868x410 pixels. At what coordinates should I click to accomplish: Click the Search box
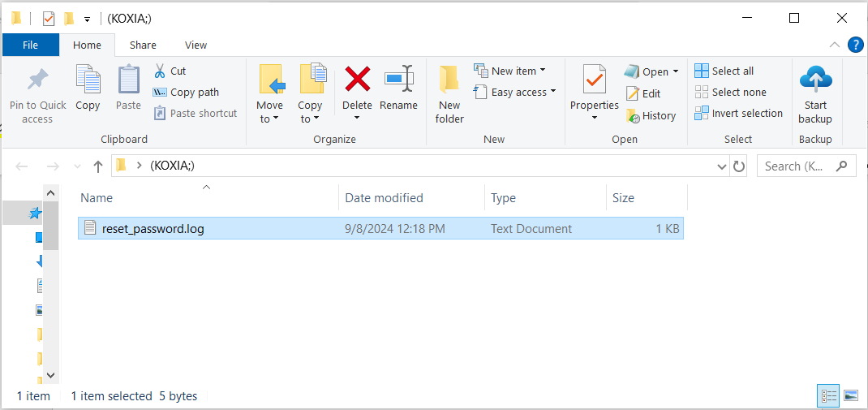806,166
